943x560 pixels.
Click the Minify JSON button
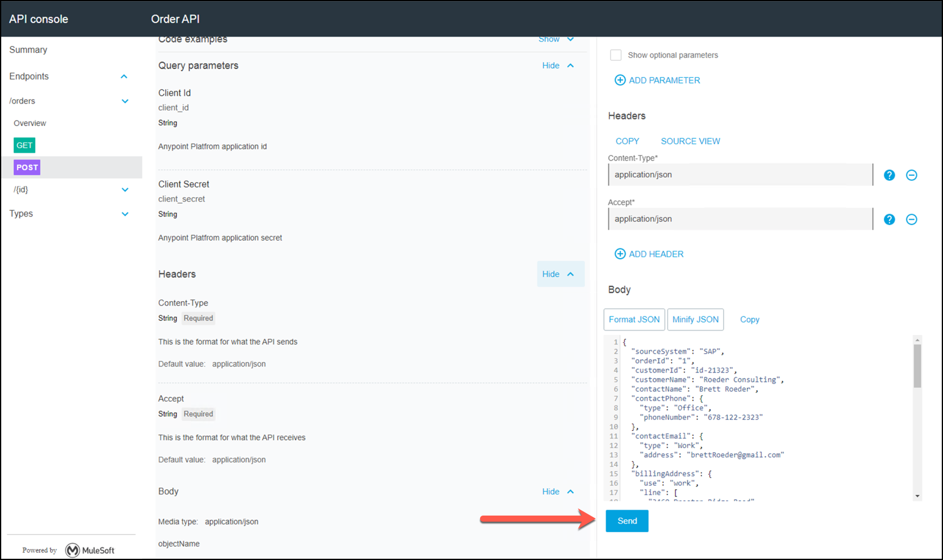[696, 320]
